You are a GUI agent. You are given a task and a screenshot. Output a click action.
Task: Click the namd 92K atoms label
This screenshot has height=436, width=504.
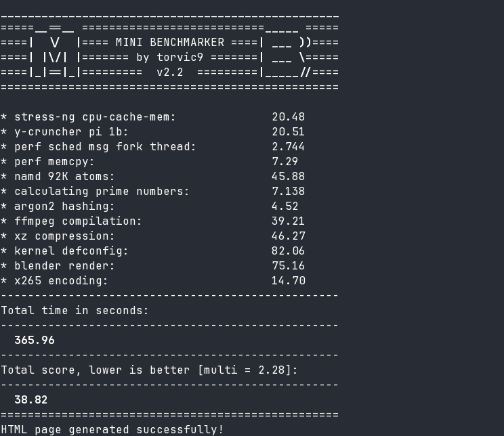[x=64, y=177]
